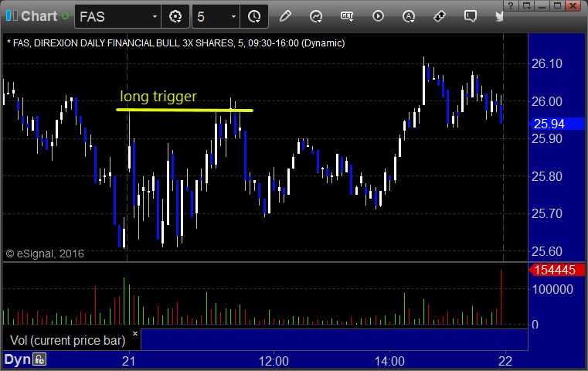Viewport: 588px width, 371px height.
Task: Click the Vol (current price bar) label
Action: pyautogui.click(x=67, y=340)
